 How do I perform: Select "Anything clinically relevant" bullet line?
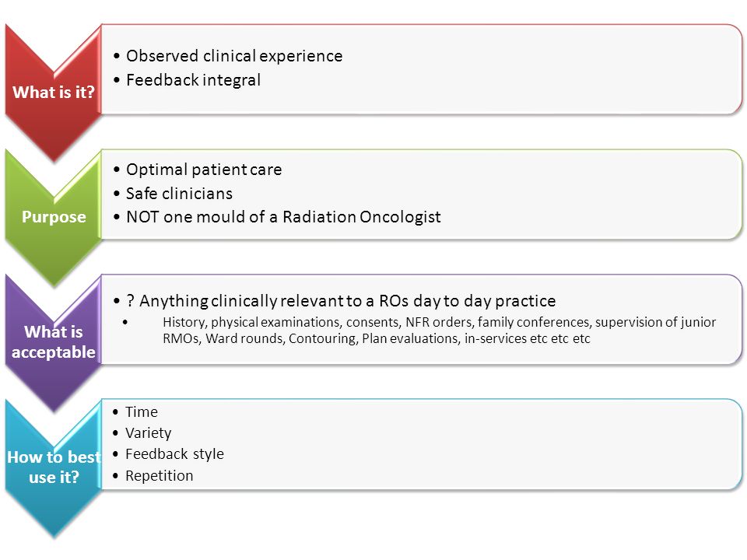pyautogui.click(x=341, y=301)
